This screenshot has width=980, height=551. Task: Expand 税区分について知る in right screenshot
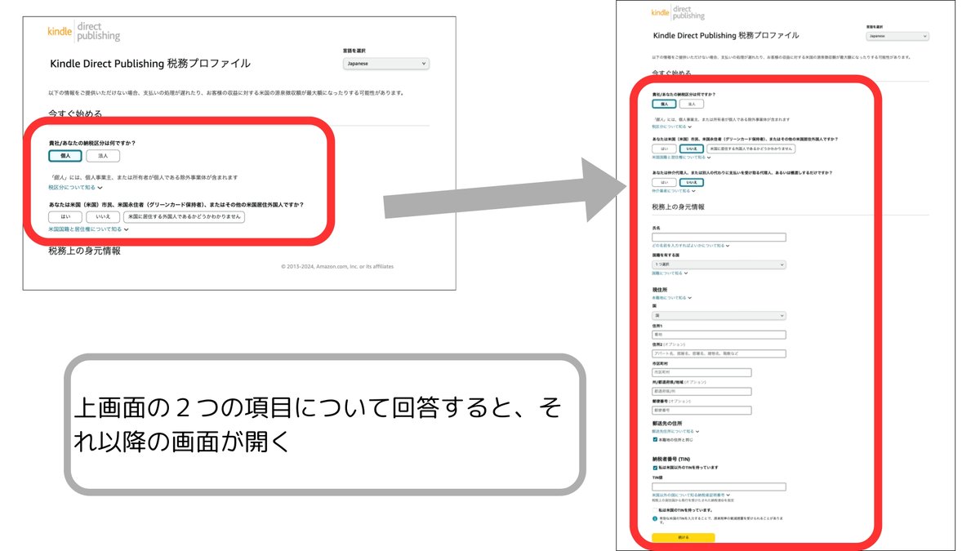pos(671,127)
